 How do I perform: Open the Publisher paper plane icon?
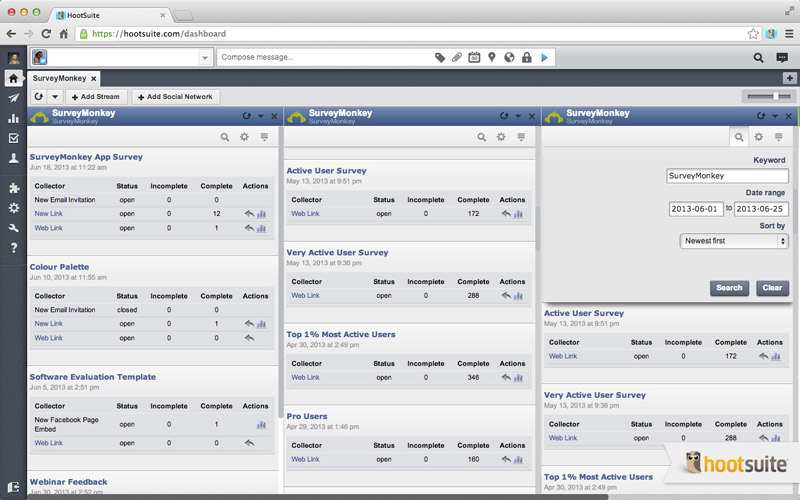tap(13, 98)
